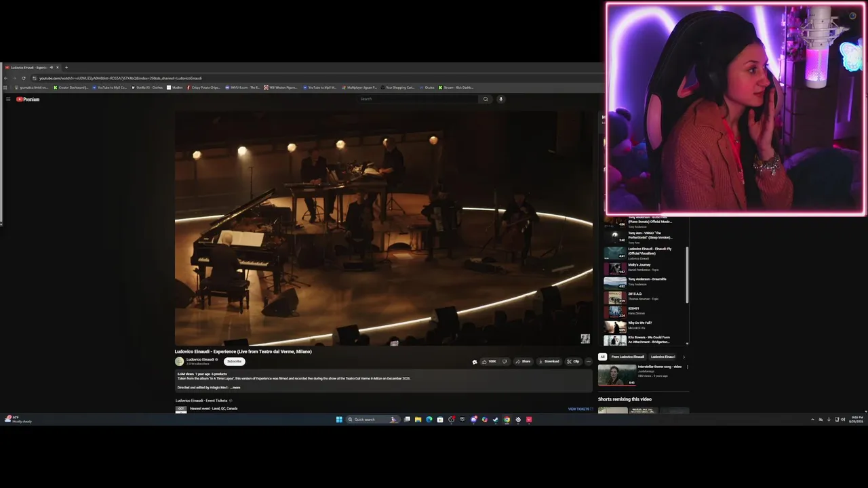Viewport: 868px width, 488px height.
Task: Start voice search with microphone icon
Action: (501, 99)
